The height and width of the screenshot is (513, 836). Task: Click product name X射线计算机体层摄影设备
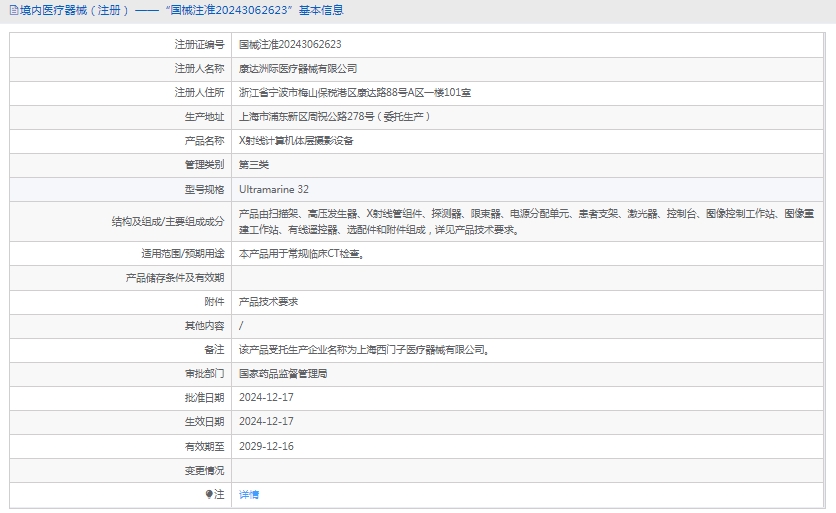296,141
